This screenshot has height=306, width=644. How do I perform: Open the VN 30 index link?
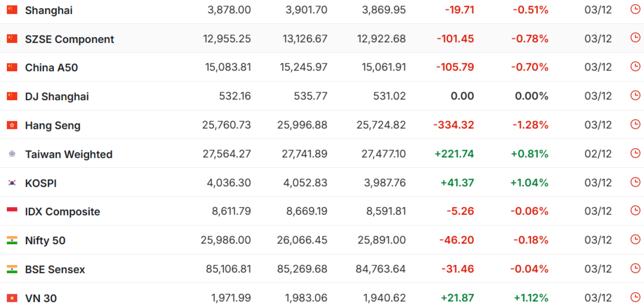(41, 298)
